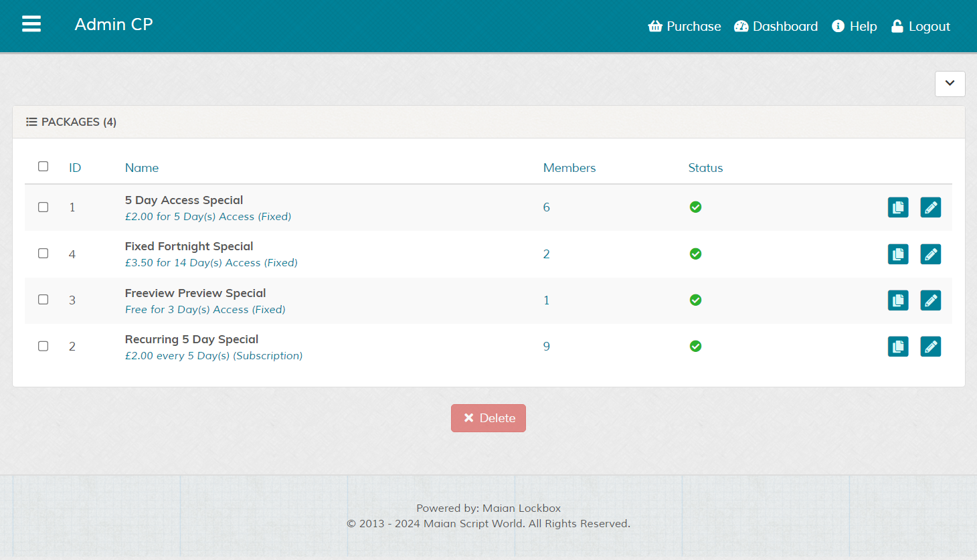977x560 pixels.
Task: Select the checkbox for 5 Day Access Special
Action: (x=43, y=207)
